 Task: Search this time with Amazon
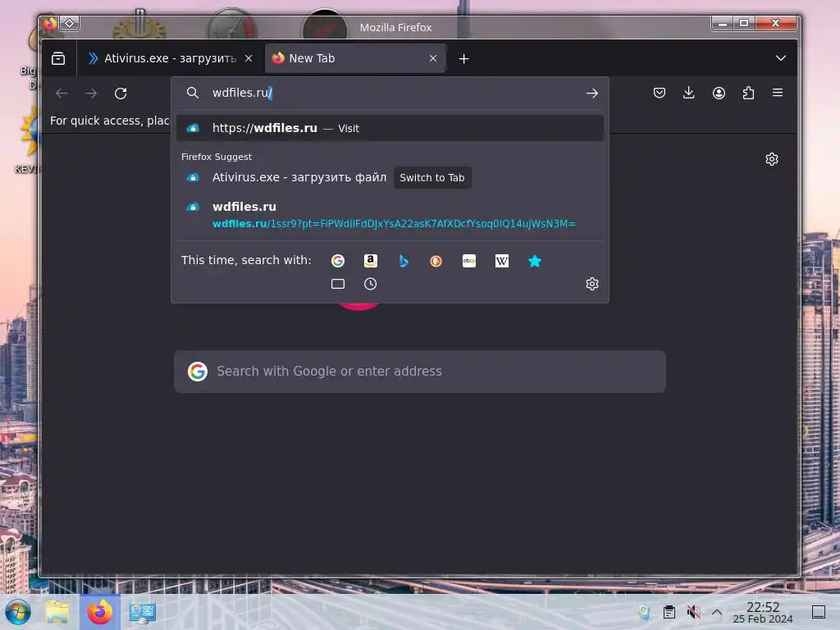click(x=371, y=261)
